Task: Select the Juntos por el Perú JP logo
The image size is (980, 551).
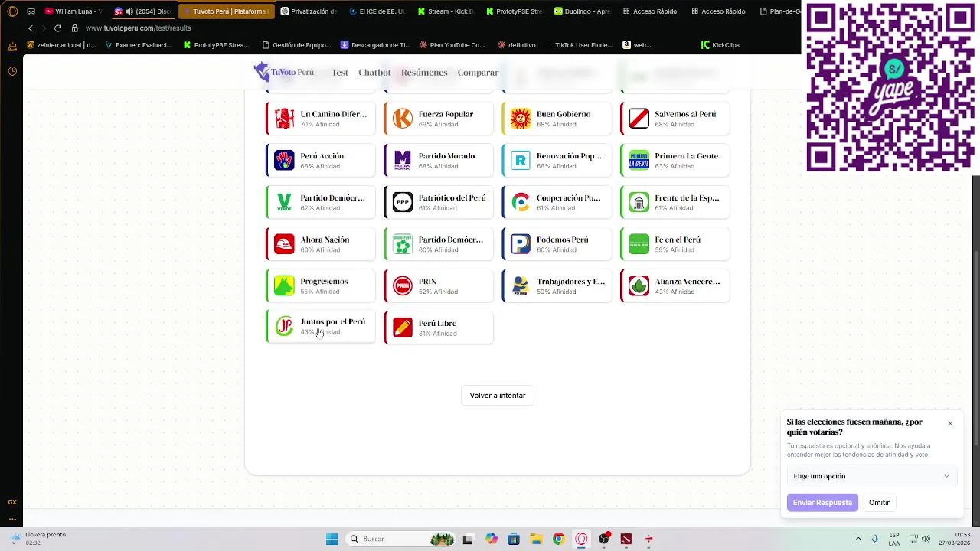Action: tap(284, 326)
